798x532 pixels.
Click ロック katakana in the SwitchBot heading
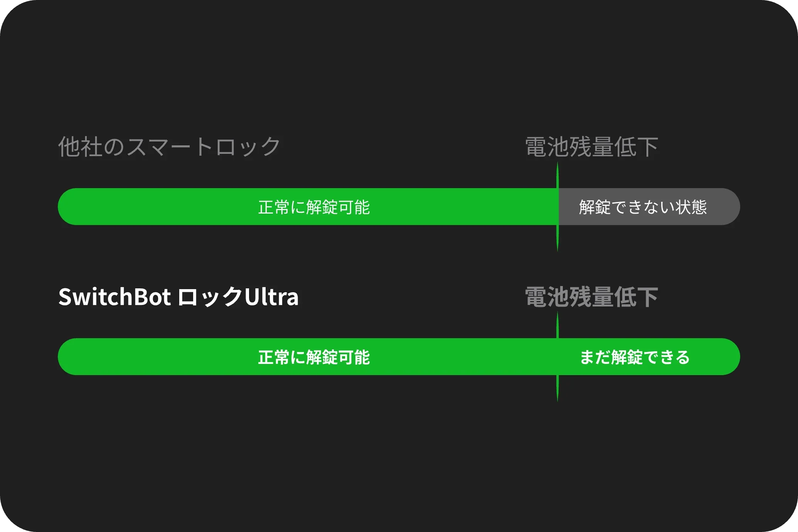[x=210, y=297]
